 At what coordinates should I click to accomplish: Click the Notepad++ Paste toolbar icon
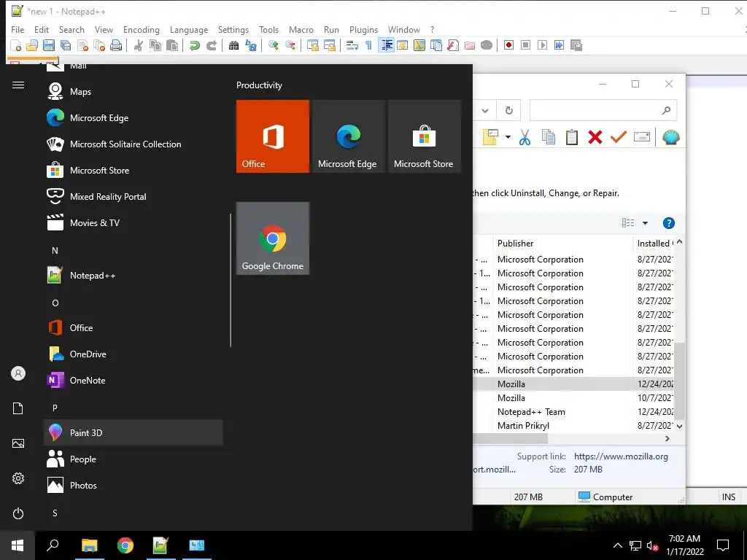172,45
